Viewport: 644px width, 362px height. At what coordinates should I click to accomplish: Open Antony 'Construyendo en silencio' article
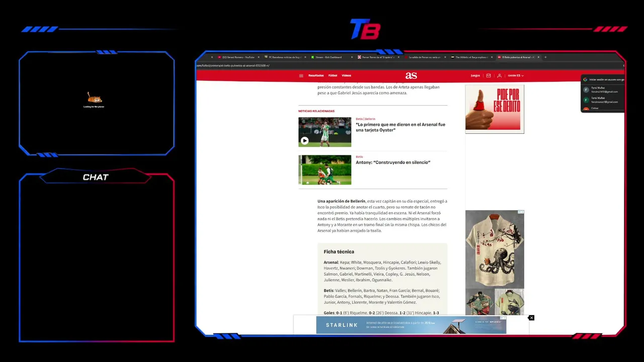click(x=393, y=162)
